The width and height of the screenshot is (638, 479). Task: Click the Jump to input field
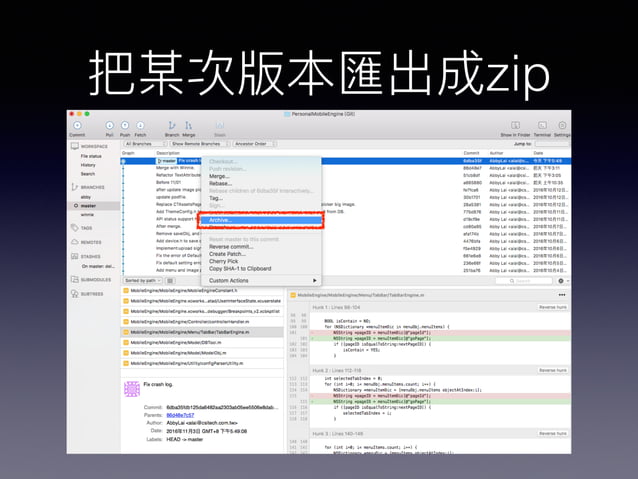552,144
